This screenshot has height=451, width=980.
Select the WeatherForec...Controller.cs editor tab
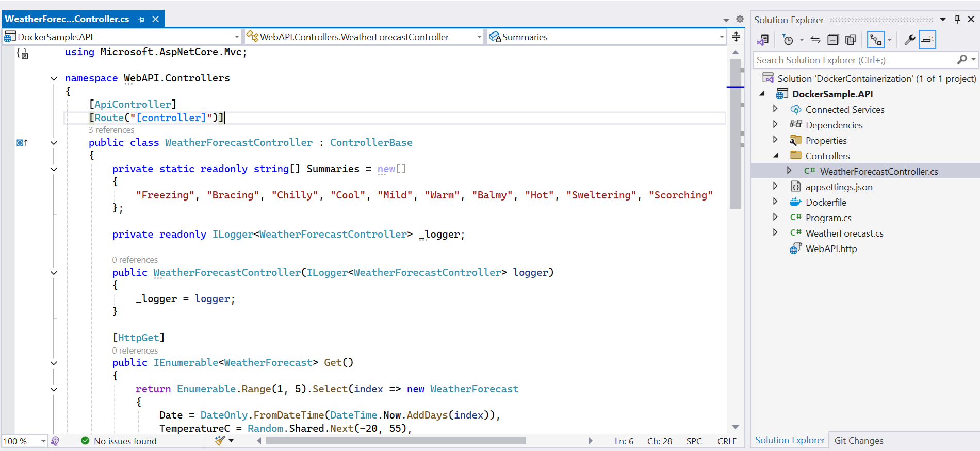[x=67, y=19]
